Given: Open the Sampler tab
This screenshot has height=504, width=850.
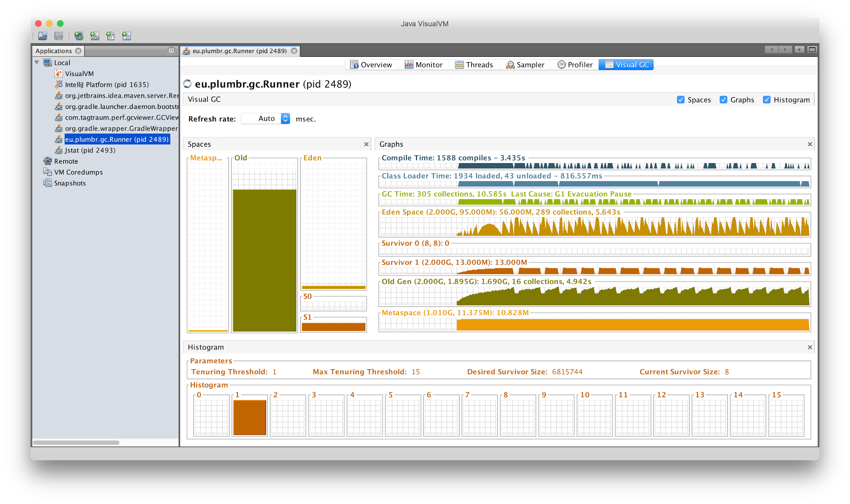Looking at the screenshot, I should click(x=525, y=65).
